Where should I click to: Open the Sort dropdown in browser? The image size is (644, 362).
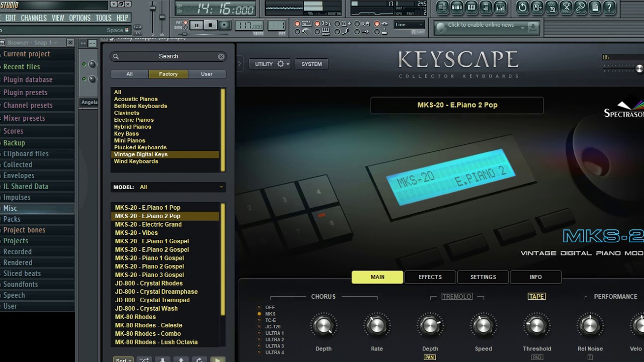tap(123, 360)
